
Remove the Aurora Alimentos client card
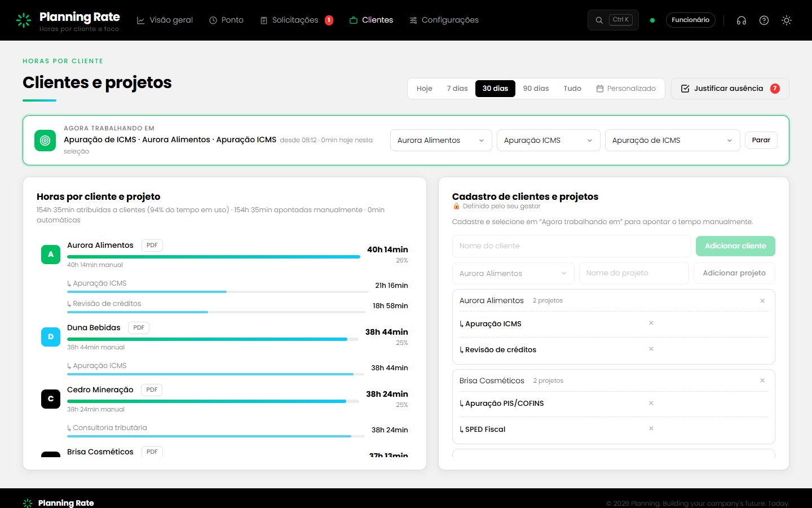click(762, 301)
